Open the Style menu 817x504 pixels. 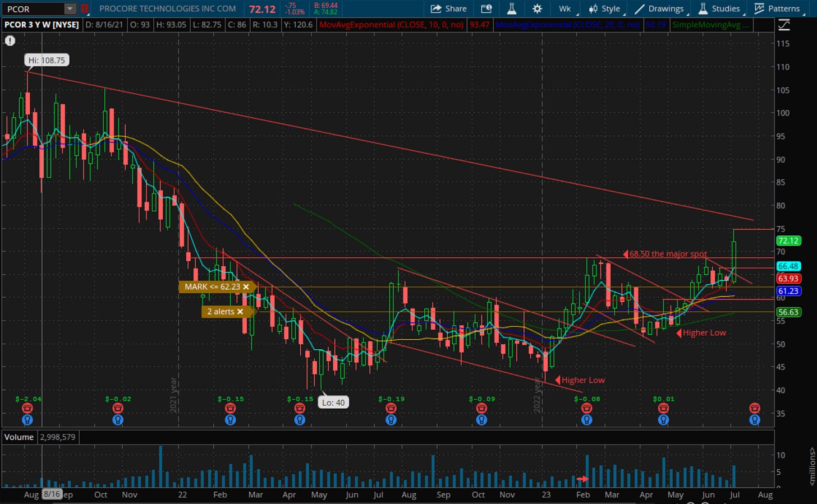coord(605,9)
